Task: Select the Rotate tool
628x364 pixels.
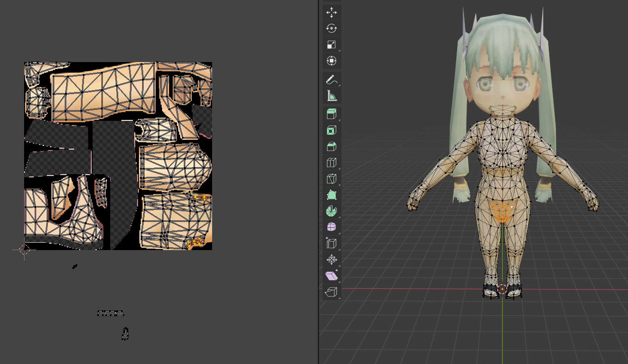Action: coord(332,28)
